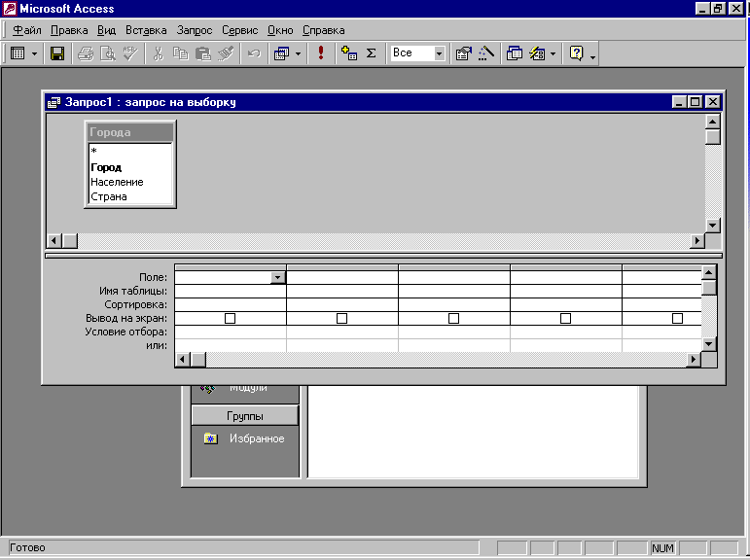The image size is (750, 560).
Task: Click the Database Window icon
Action: click(x=515, y=53)
